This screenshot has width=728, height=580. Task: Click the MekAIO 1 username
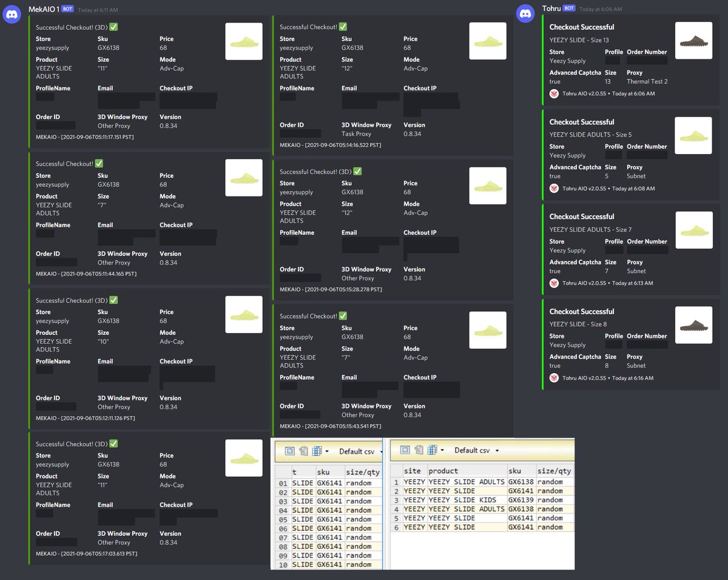(x=44, y=10)
